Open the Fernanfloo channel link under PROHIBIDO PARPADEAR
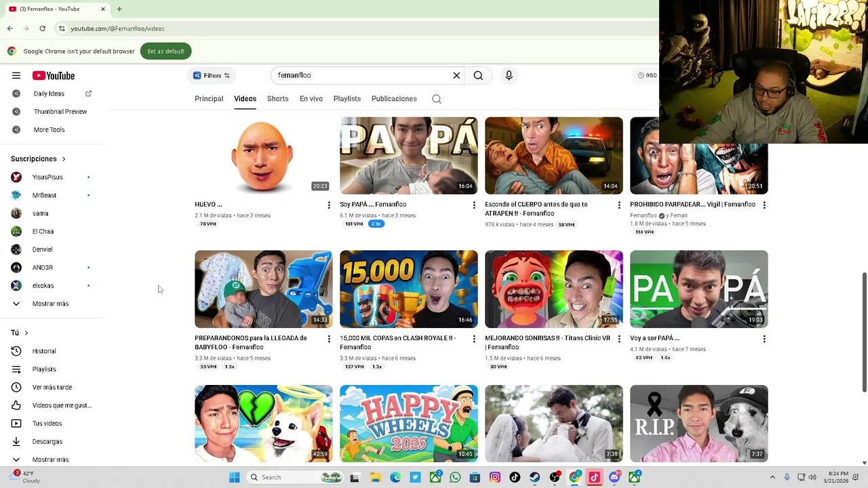Image resolution: width=868 pixels, height=488 pixels. [644, 216]
